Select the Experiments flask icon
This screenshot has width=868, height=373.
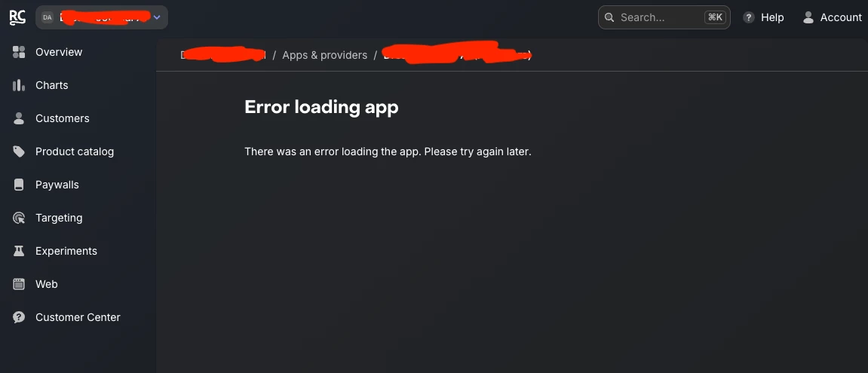pyautogui.click(x=19, y=251)
